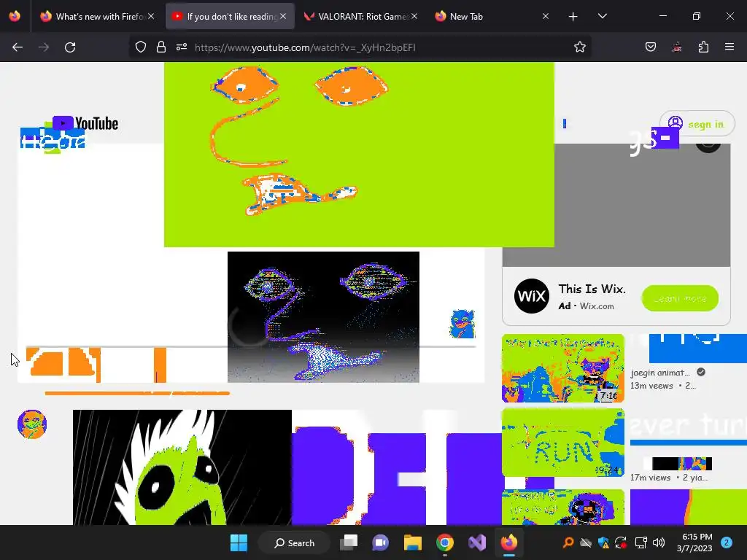Reload the current YouTube page
The image size is (747, 560).
coord(70,47)
